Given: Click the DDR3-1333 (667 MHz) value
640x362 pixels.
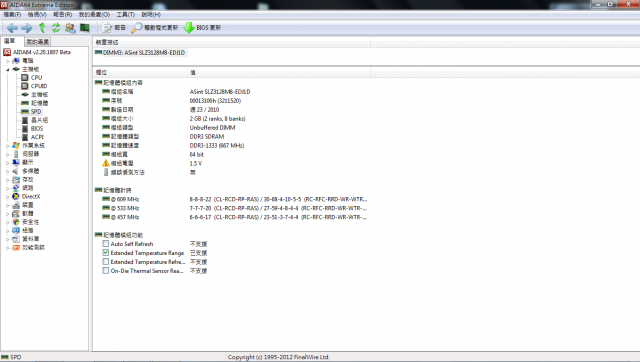Looking at the screenshot, I should coord(217,145).
